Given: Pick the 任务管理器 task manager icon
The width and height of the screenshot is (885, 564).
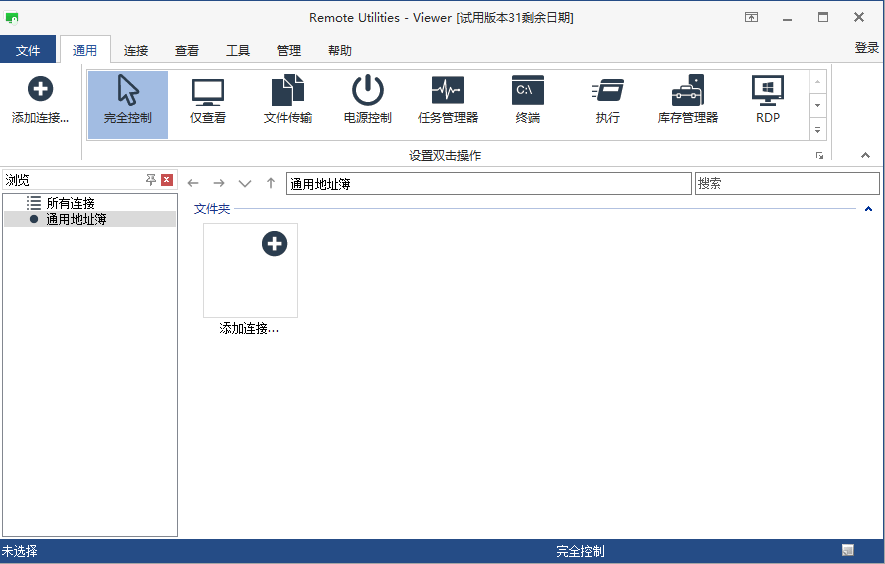Looking at the screenshot, I should pos(448,90).
